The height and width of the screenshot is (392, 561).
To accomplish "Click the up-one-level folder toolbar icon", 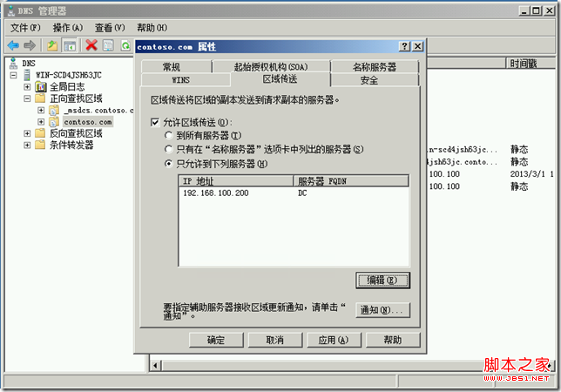I will [x=52, y=45].
